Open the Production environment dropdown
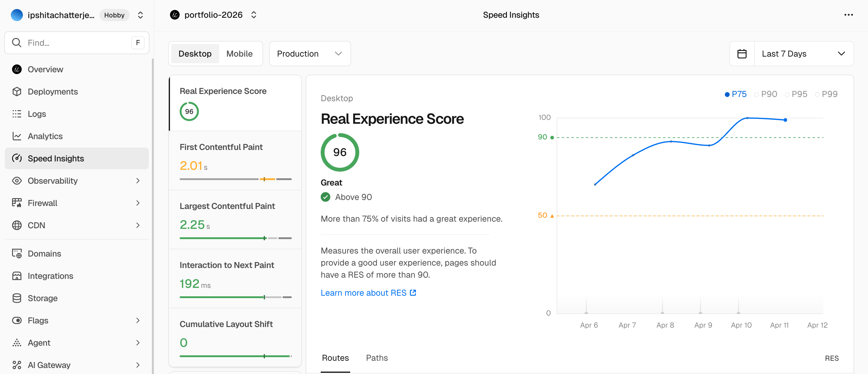Viewport: 868px width, 374px height. [310, 54]
